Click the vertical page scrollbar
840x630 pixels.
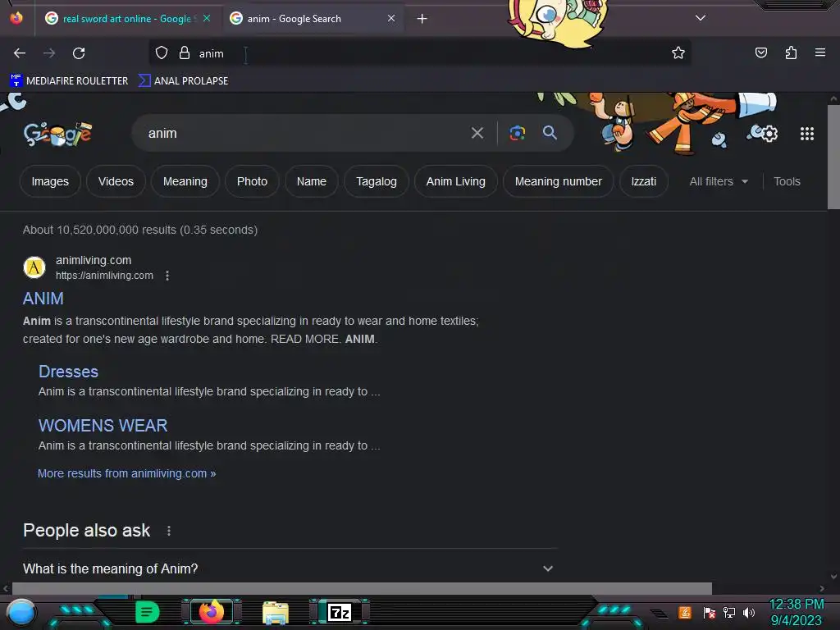click(833, 157)
